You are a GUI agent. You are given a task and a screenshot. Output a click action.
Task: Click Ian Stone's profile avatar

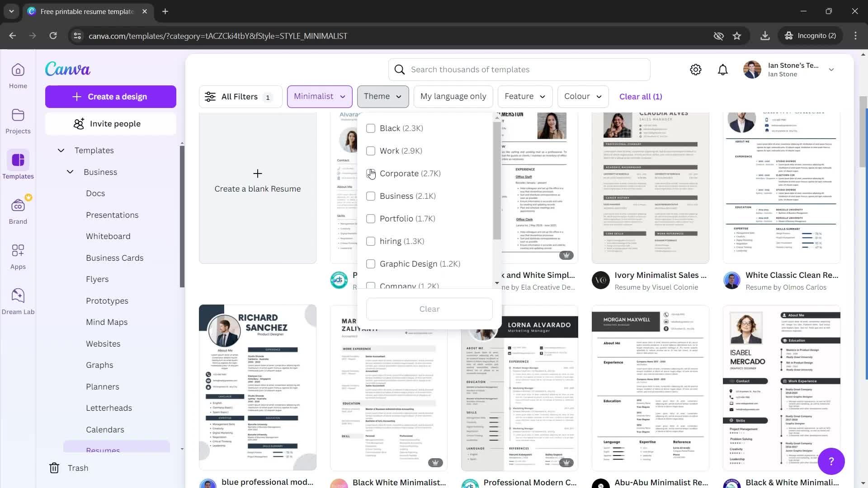click(x=752, y=70)
